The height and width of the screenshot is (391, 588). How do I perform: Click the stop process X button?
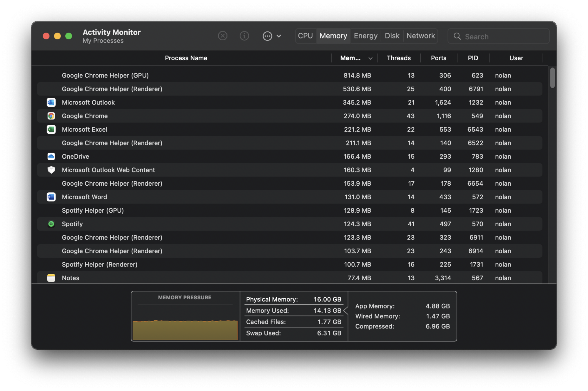click(223, 36)
